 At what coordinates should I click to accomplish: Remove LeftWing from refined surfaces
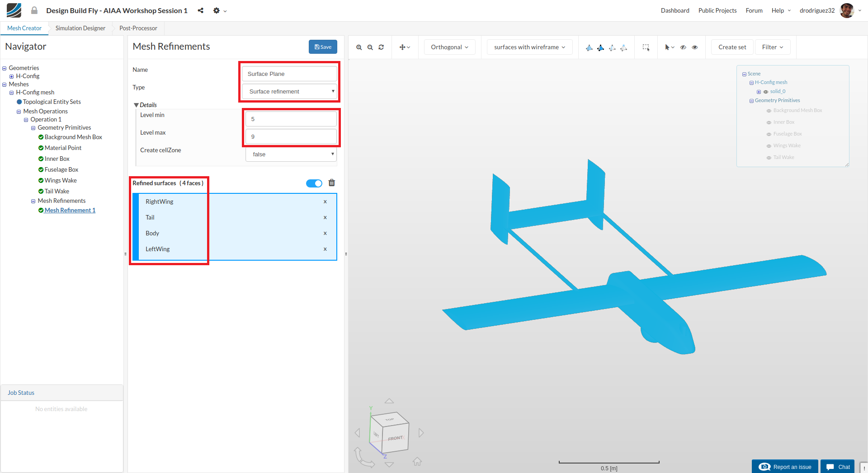325,249
